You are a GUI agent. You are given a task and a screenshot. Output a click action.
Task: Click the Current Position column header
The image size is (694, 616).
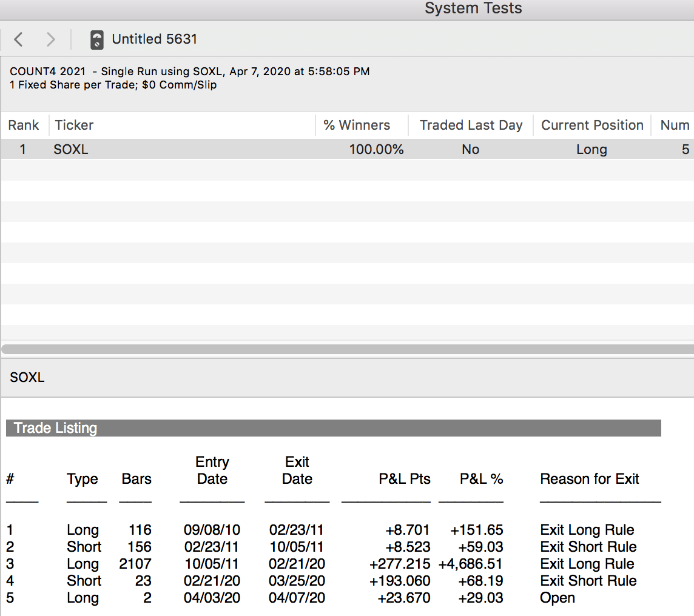click(592, 126)
